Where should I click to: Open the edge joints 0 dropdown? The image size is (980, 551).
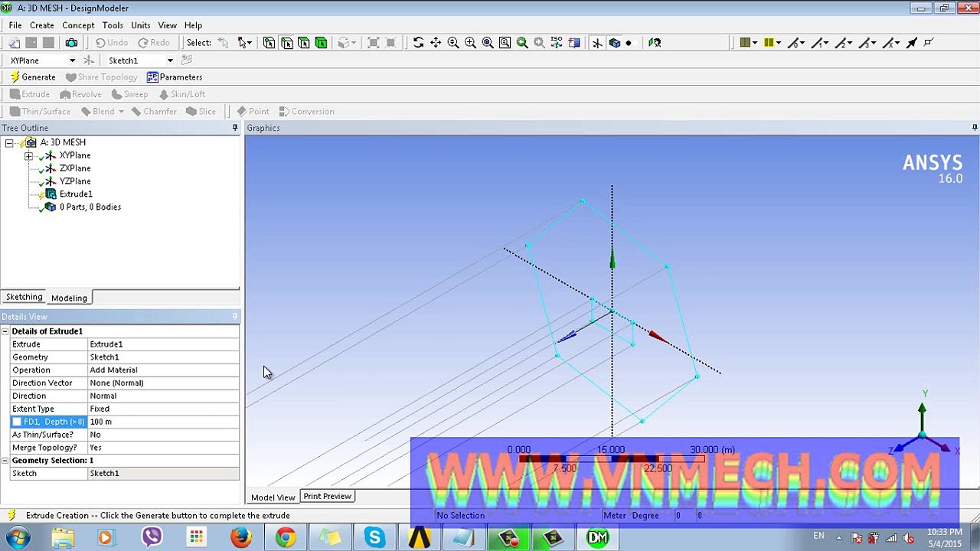pos(796,43)
